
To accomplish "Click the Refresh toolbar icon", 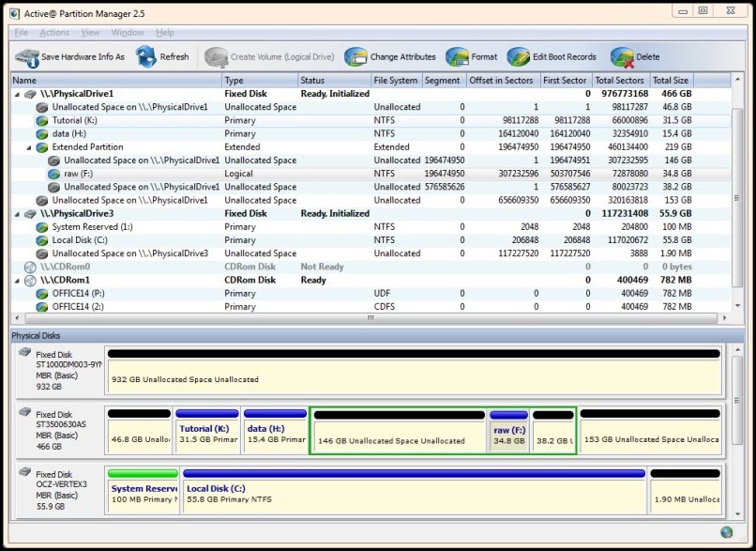I will click(x=146, y=57).
